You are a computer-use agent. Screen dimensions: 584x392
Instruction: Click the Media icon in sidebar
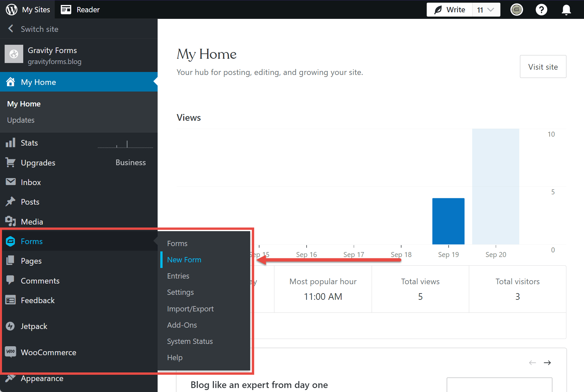pos(11,221)
